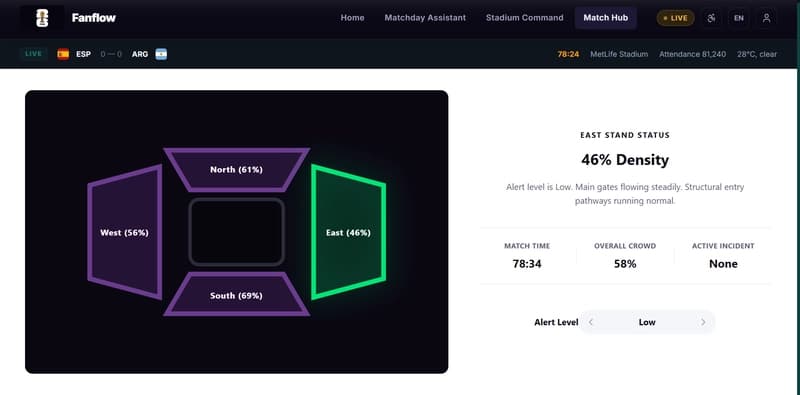Click the Argentina flag icon
800x395 pixels.
pos(161,54)
